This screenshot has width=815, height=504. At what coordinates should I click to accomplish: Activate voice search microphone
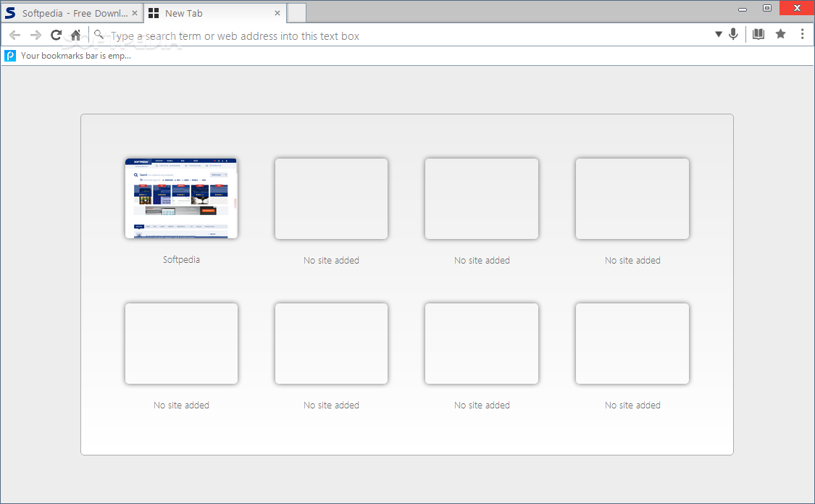click(733, 34)
